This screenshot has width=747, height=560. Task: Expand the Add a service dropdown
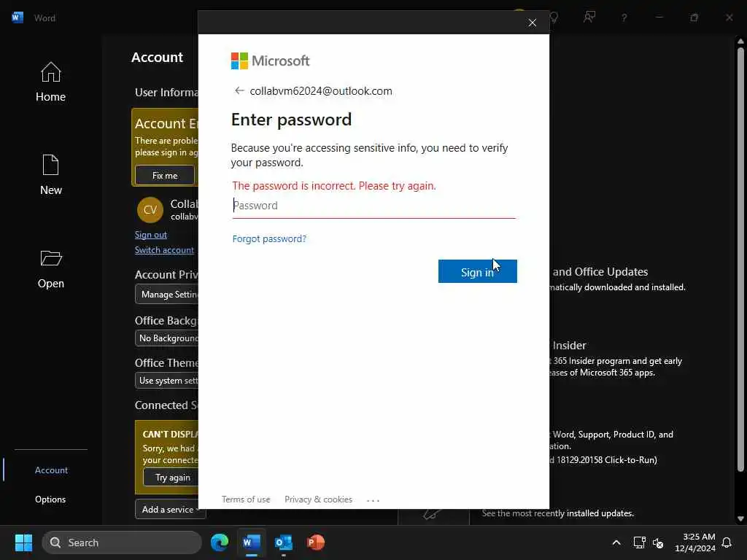pyautogui.click(x=170, y=509)
